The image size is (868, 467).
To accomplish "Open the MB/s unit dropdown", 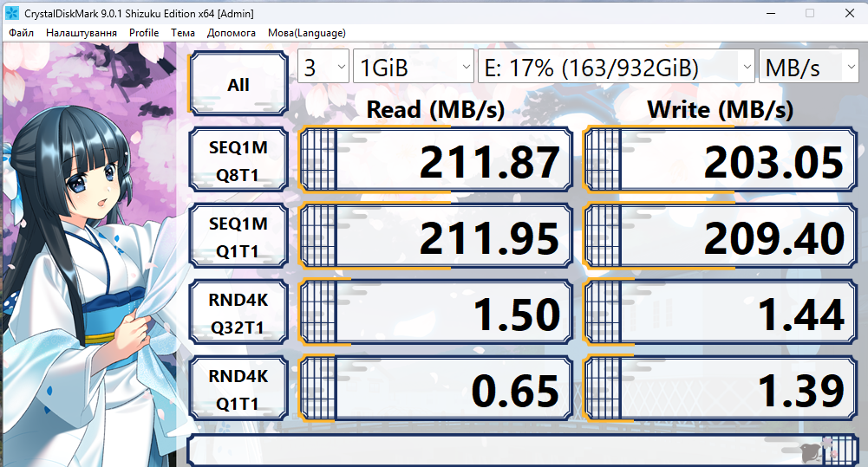I will (809, 67).
